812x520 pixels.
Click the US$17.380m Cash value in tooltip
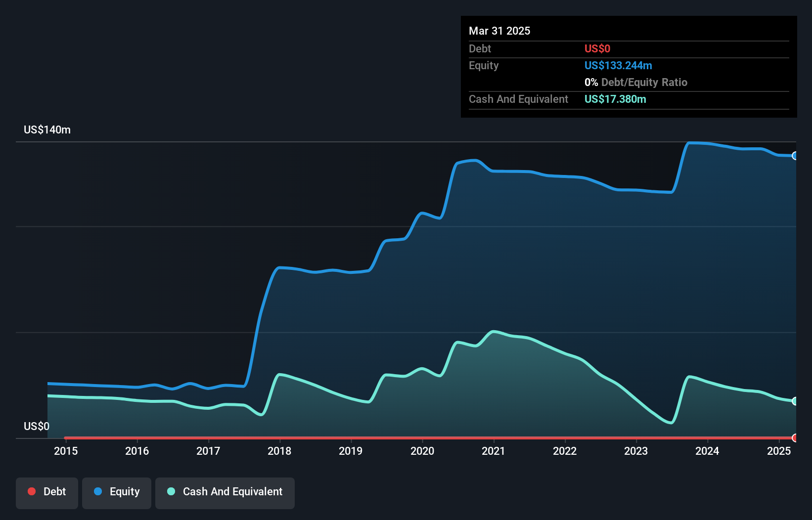[615, 99]
